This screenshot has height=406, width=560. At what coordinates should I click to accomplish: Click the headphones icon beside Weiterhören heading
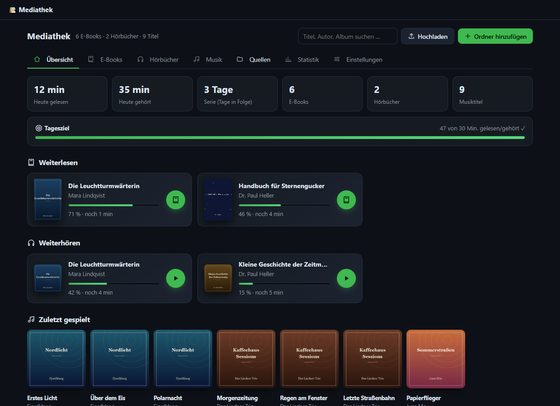pyautogui.click(x=31, y=243)
